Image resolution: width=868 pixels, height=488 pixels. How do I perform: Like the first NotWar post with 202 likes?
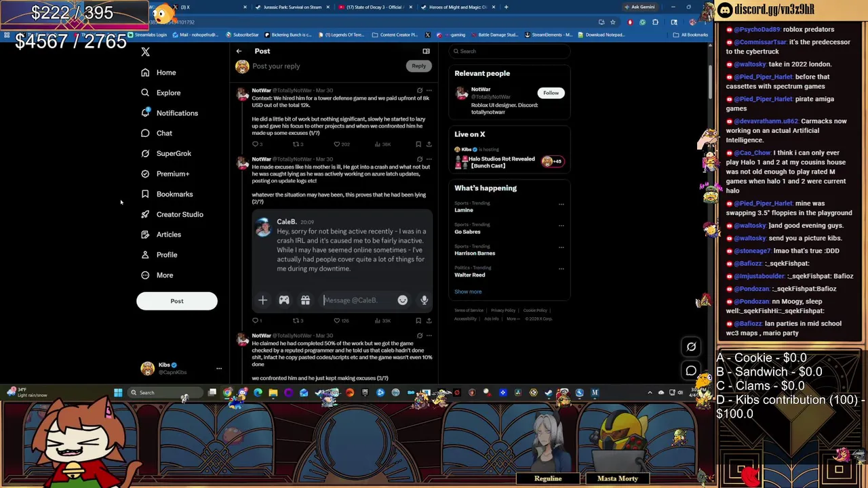tap(336, 144)
